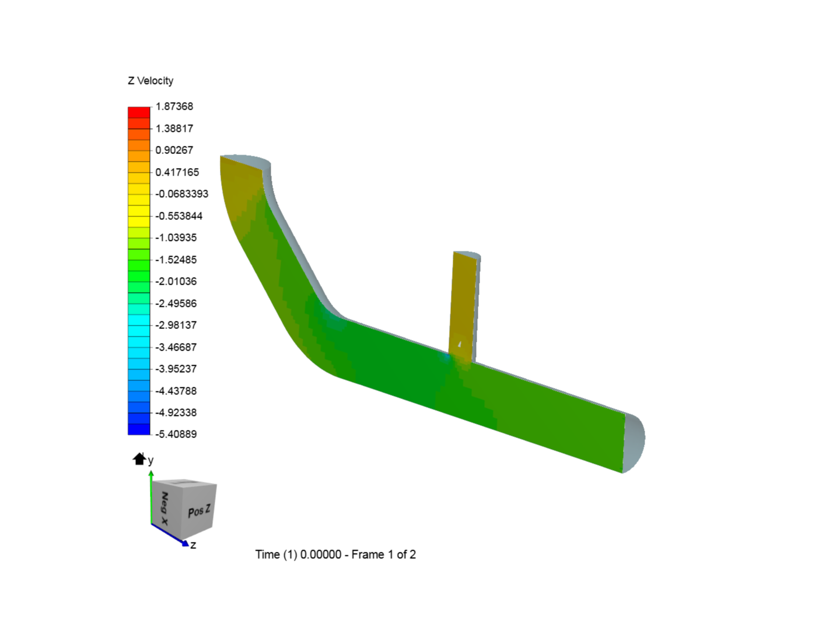840x630 pixels.
Task: Click the legend value -3.95237
Action: click(176, 369)
